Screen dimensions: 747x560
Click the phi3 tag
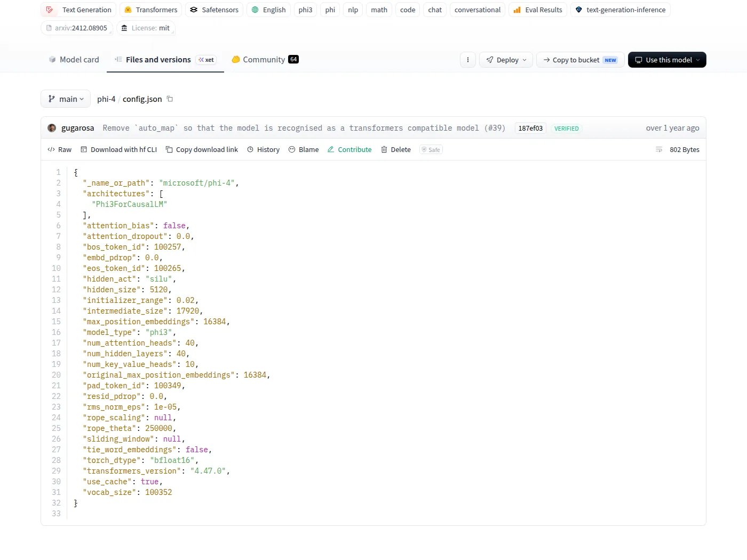[305, 10]
